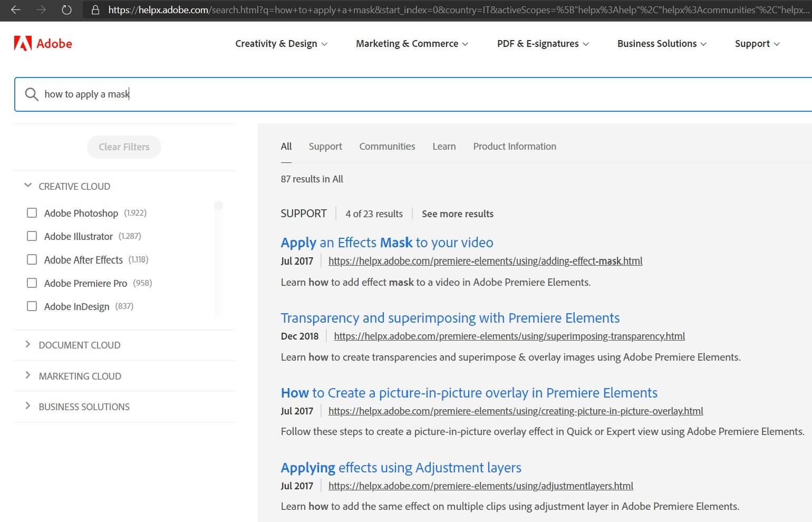This screenshot has width=812, height=522.
Task: Click the browser back arrow
Action: coord(16,10)
